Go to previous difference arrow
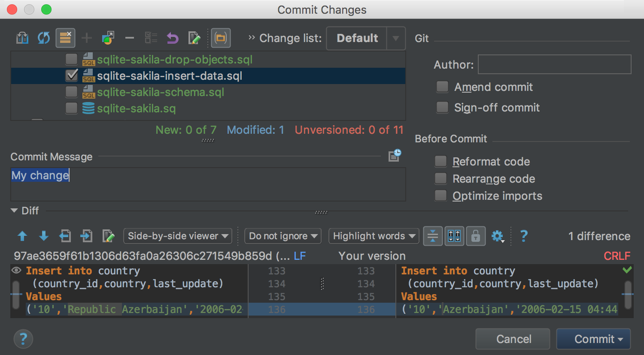 click(22, 236)
